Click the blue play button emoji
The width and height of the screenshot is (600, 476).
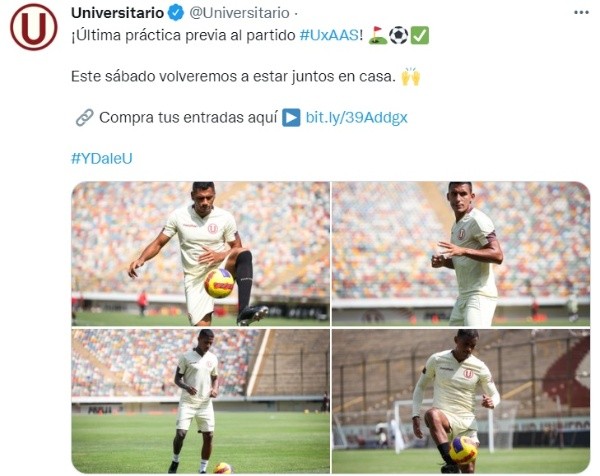point(291,117)
